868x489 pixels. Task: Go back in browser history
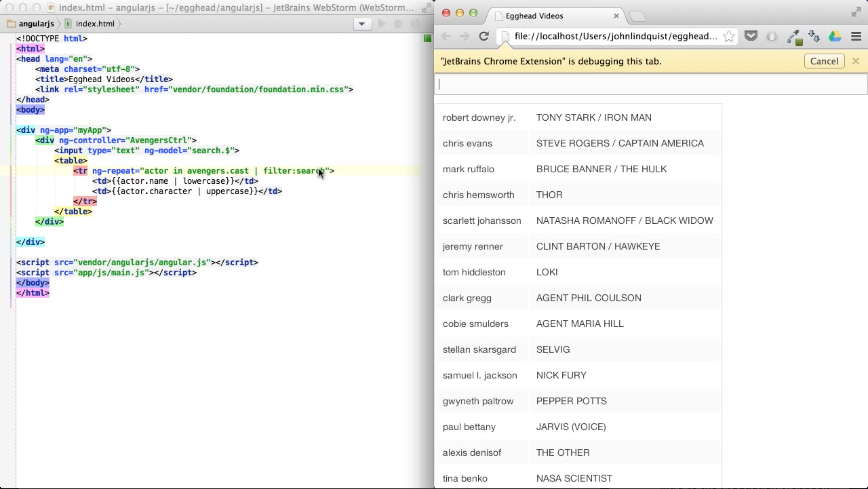446,36
